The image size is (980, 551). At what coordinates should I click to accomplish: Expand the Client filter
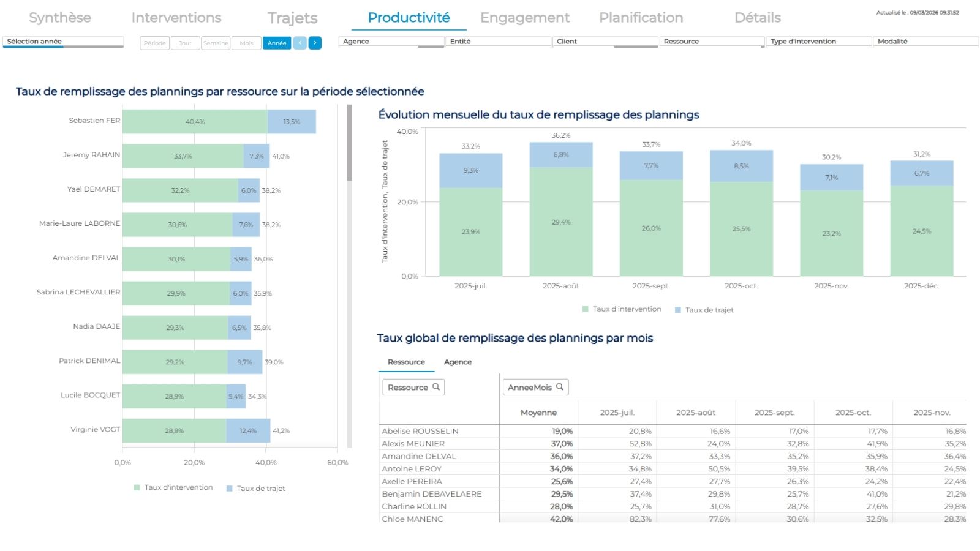[x=605, y=42]
